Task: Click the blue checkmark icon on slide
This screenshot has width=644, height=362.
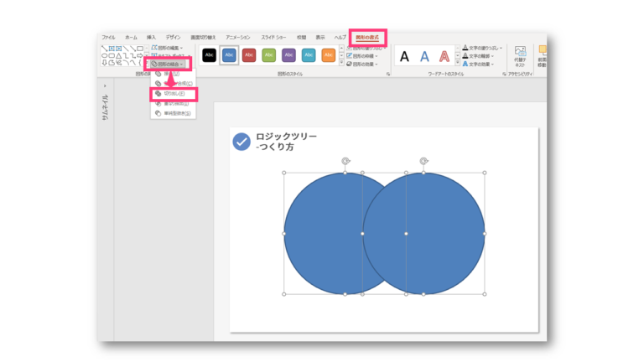Action: pos(241,142)
